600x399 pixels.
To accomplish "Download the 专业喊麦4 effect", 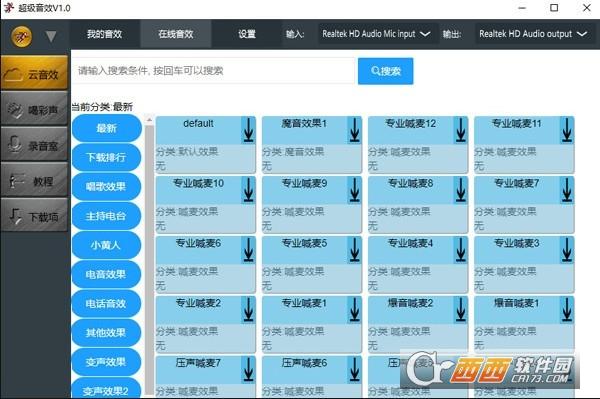I will pos(461,250).
